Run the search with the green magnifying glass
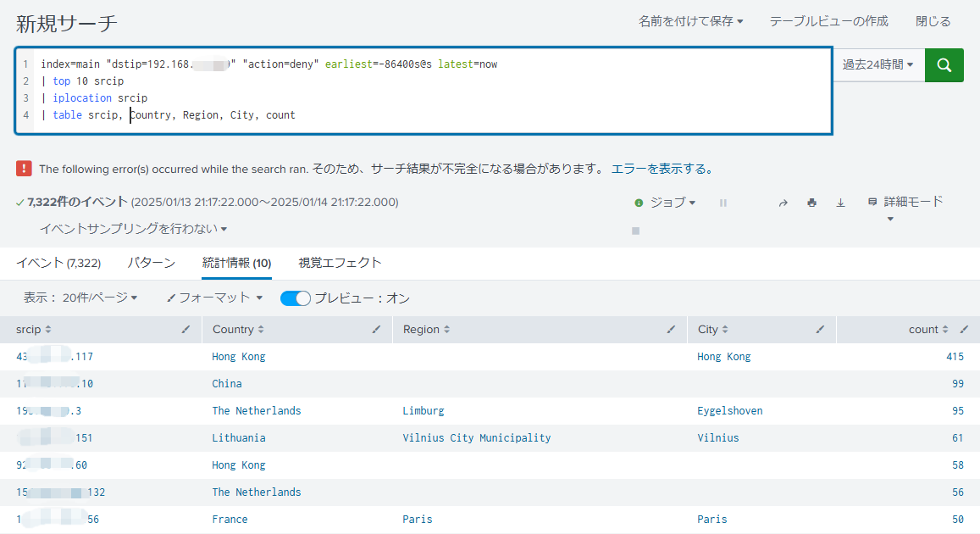The image size is (980, 534). pyautogui.click(x=944, y=64)
